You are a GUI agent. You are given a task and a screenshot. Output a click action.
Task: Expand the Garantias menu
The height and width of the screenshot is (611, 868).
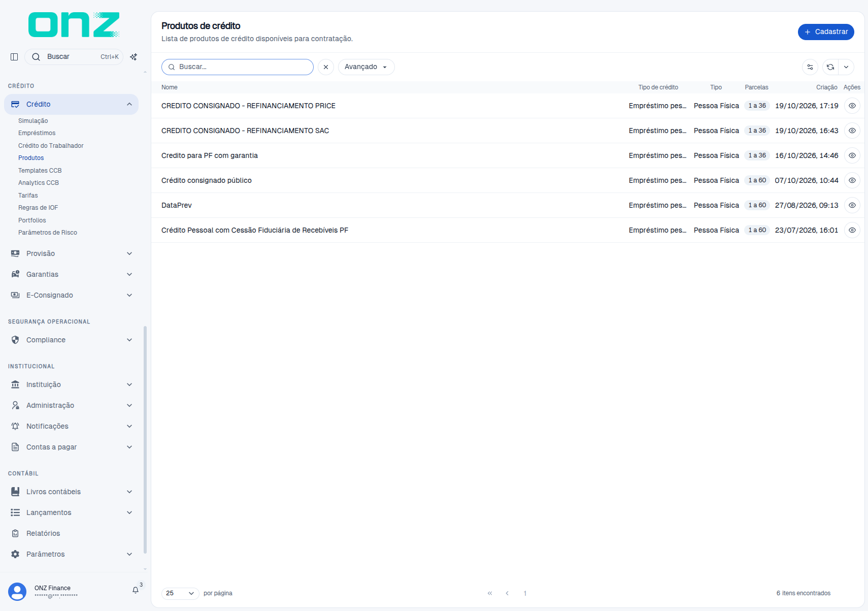71,274
